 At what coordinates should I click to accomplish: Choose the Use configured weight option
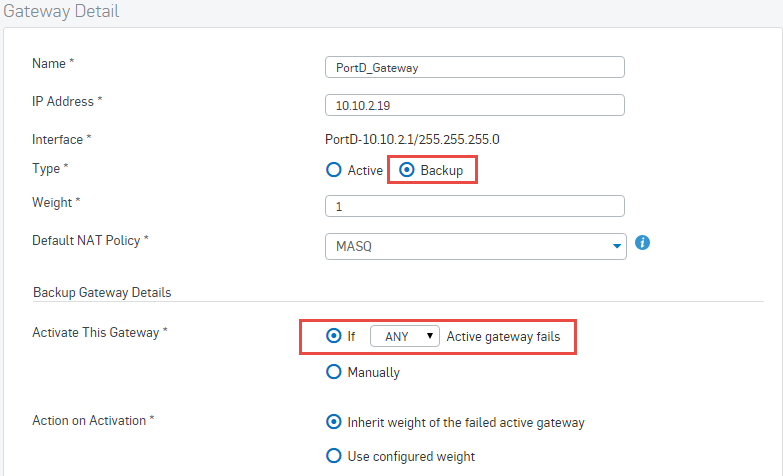[334, 456]
